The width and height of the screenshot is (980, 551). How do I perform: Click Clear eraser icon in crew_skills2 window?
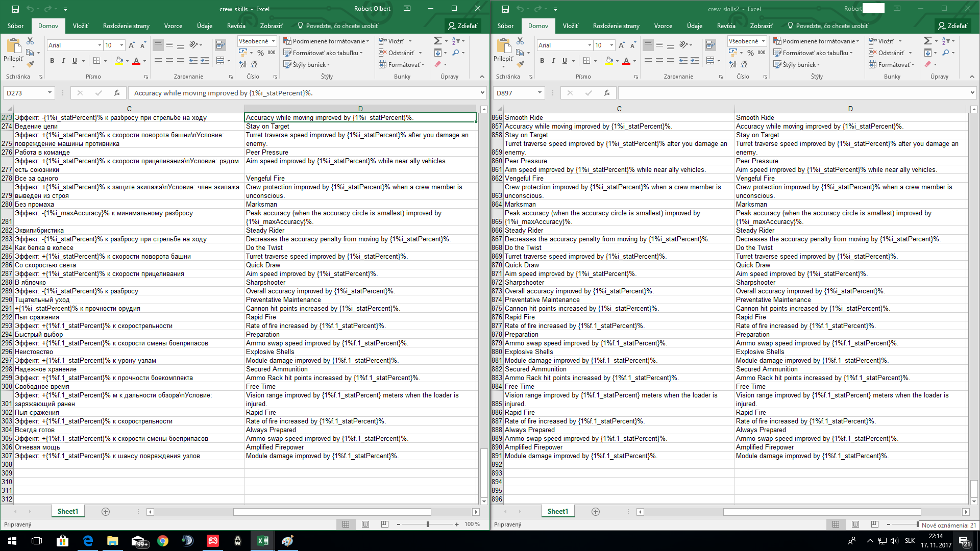pos(928,64)
